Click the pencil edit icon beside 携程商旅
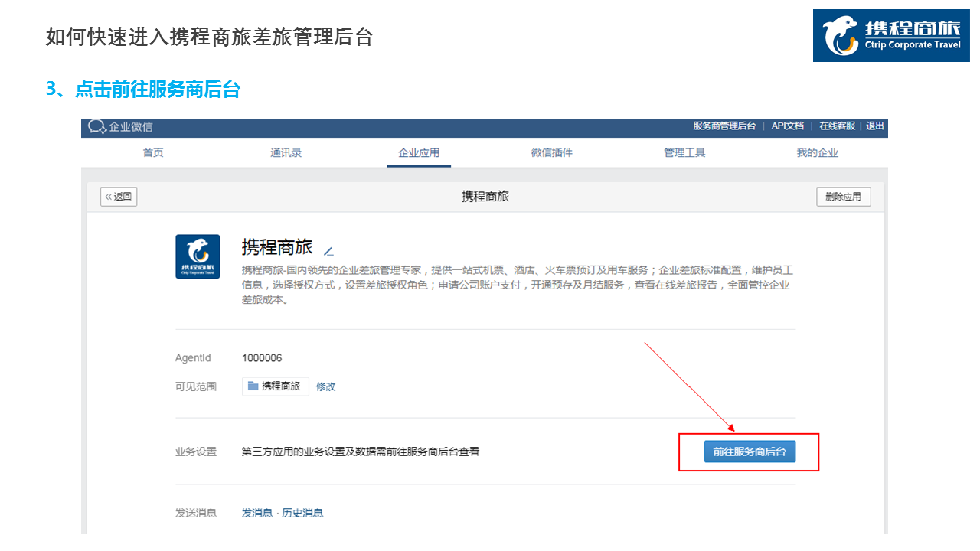 (x=328, y=251)
